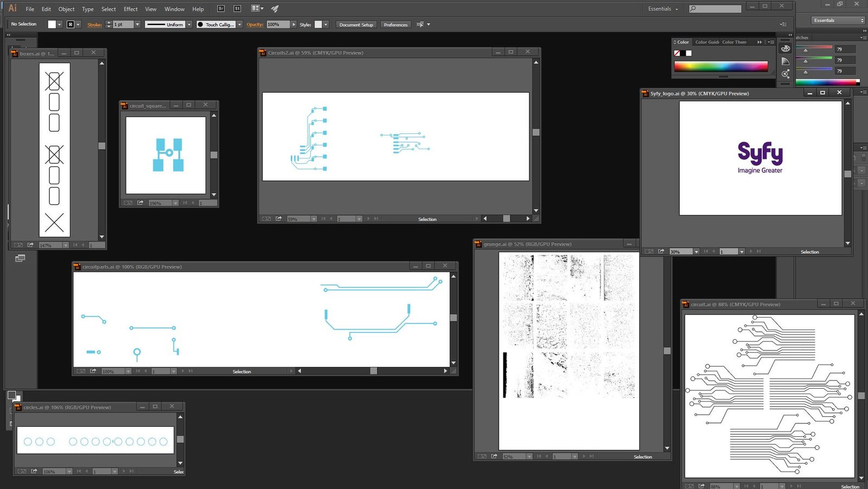Select the None color swatch in Color panel

(x=677, y=53)
